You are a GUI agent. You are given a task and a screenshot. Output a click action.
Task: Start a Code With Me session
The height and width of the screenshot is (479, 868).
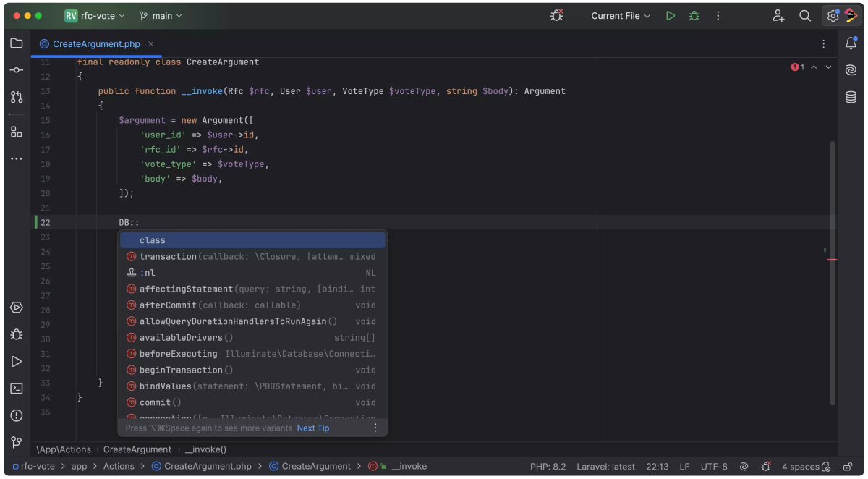click(778, 15)
